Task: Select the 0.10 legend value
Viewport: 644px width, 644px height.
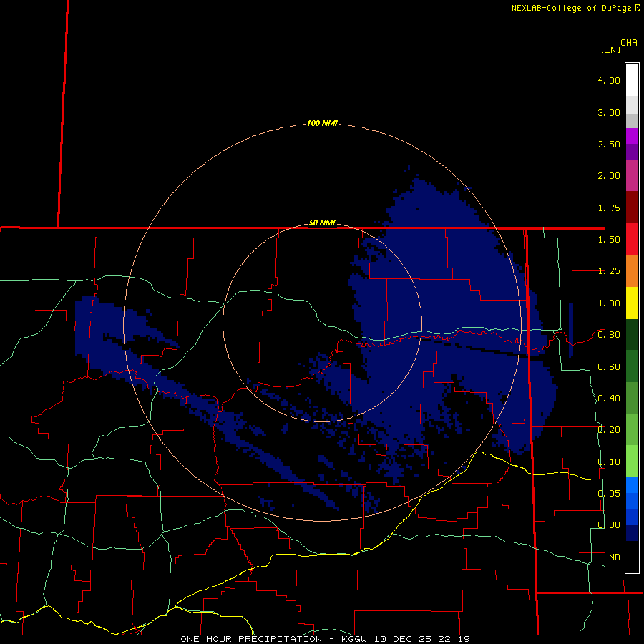Action: click(x=609, y=462)
